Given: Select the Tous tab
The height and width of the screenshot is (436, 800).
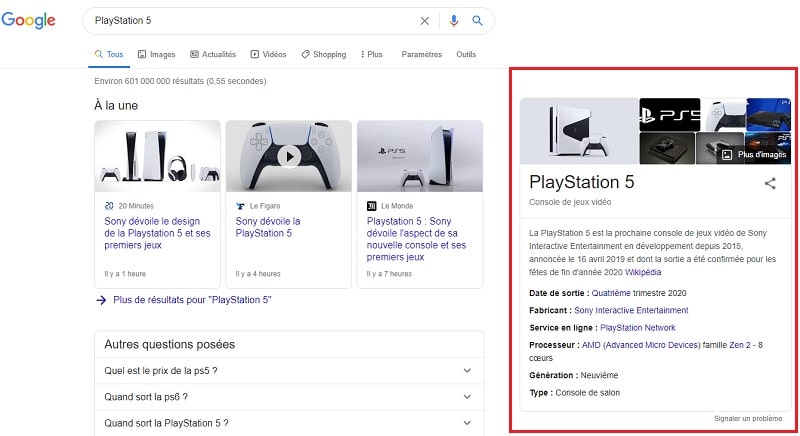Looking at the screenshot, I should [x=109, y=55].
